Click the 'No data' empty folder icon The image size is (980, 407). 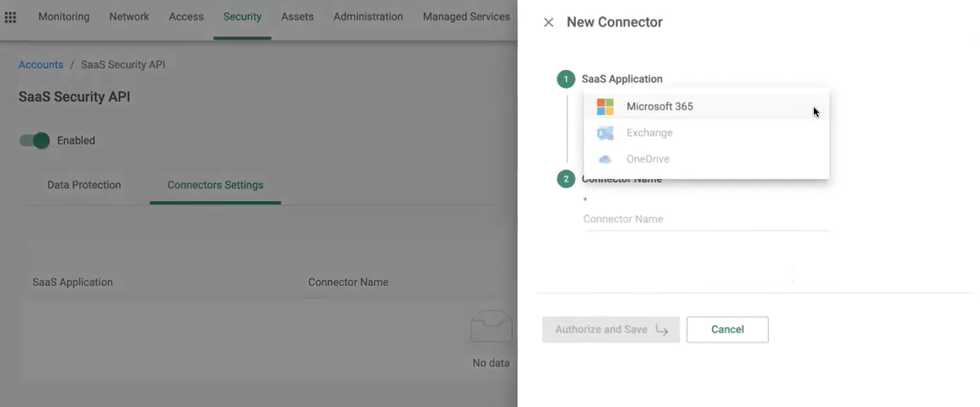pos(490,326)
